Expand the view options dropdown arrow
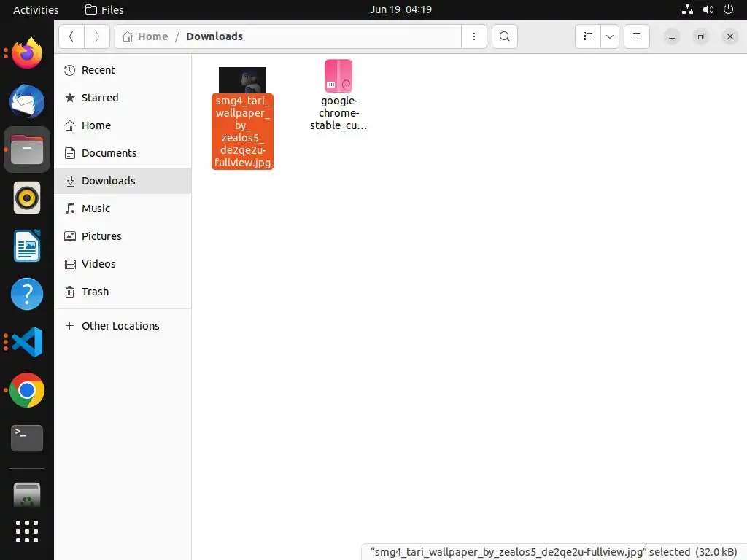 [610, 36]
